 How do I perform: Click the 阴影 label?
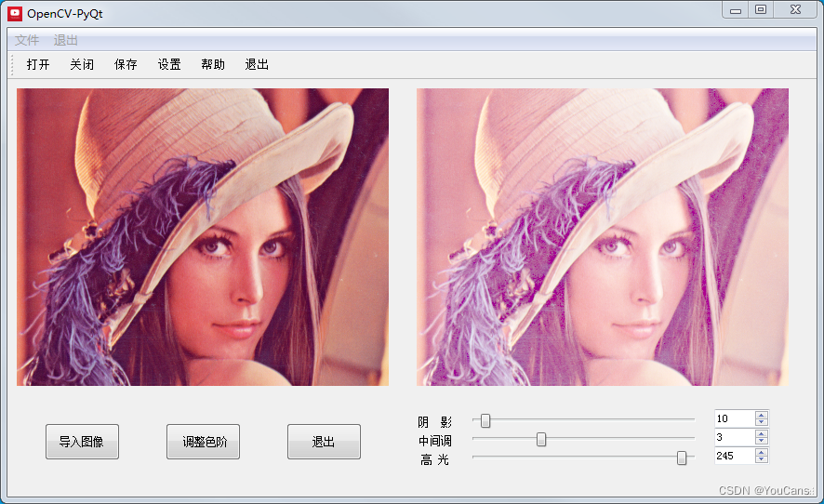point(434,422)
